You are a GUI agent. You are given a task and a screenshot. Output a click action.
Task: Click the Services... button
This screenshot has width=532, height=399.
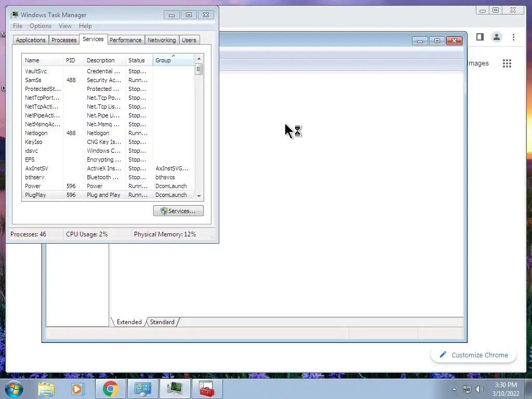pyautogui.click(x=179, y=211)
